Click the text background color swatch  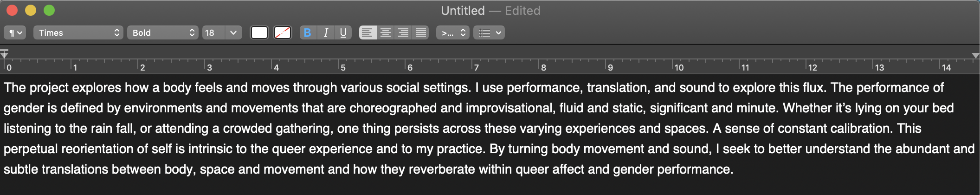(283, 32)
